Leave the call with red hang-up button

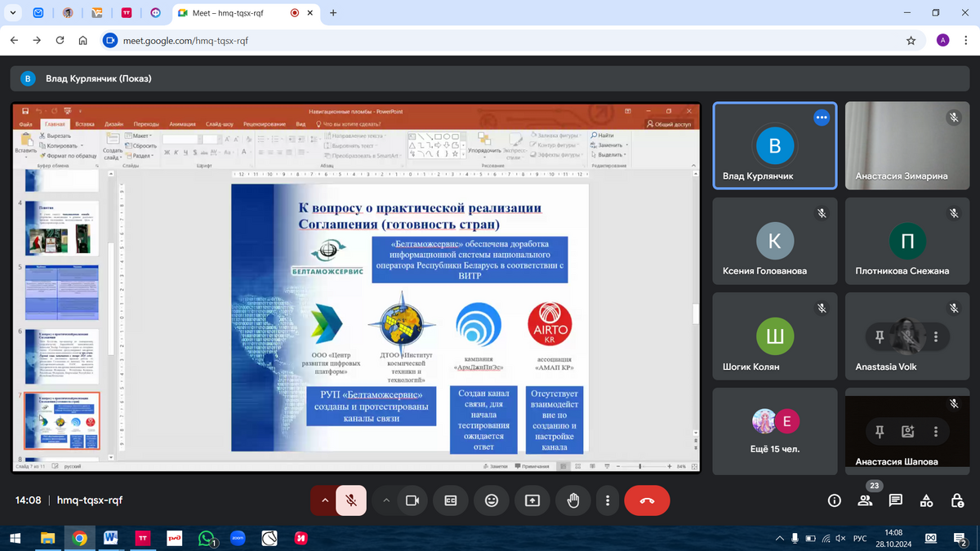point(647,500)
